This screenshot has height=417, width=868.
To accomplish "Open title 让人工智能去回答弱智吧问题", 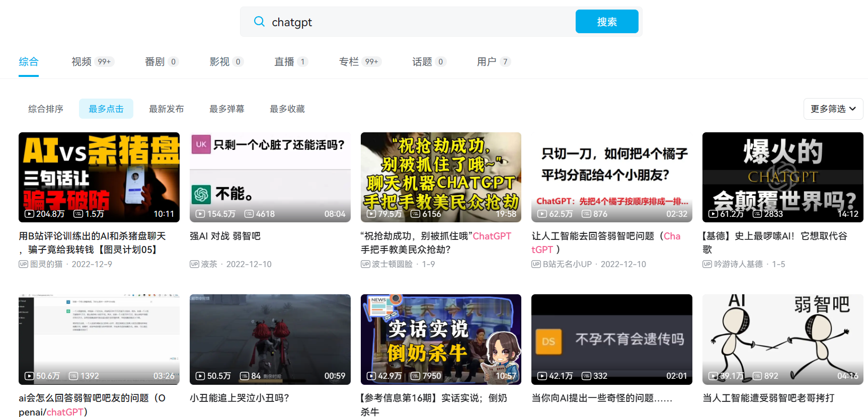I will coord(606,242).
